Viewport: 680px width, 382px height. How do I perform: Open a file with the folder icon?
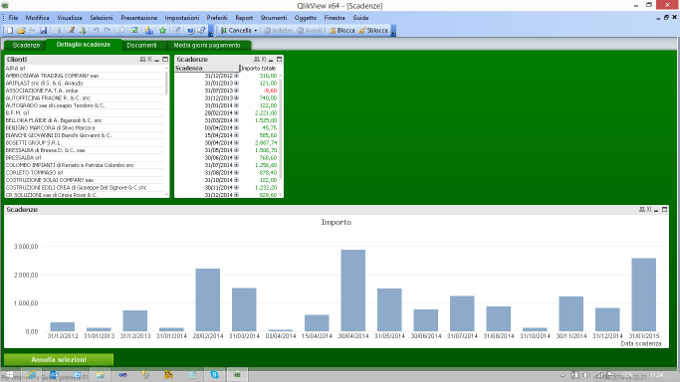[21, 30]
